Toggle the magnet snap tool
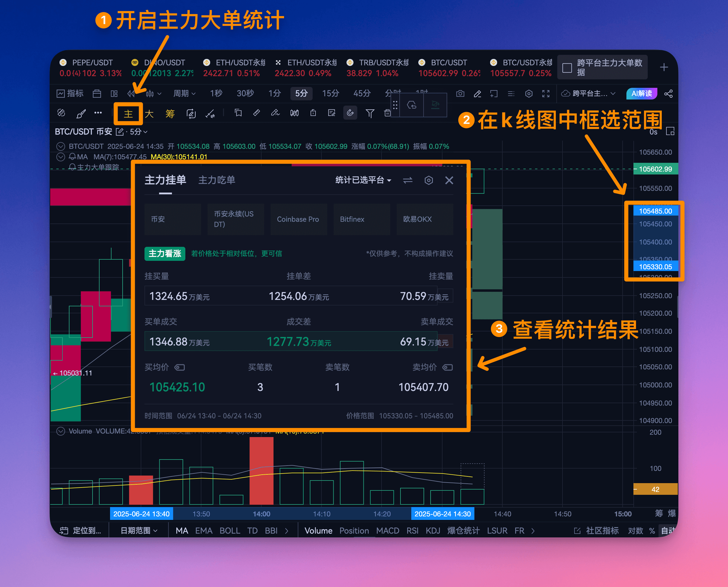The image size is (728, 587). tap(350, 113)
